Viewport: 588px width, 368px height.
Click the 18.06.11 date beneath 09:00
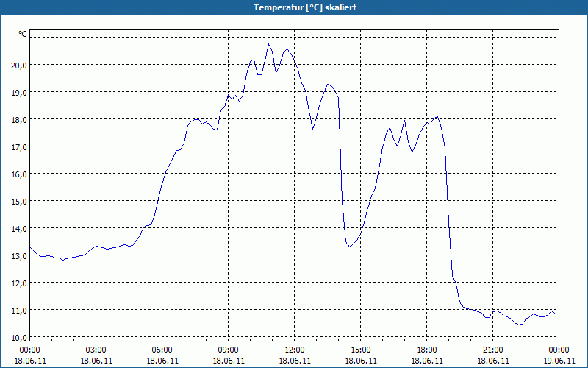tap(229, 361)
